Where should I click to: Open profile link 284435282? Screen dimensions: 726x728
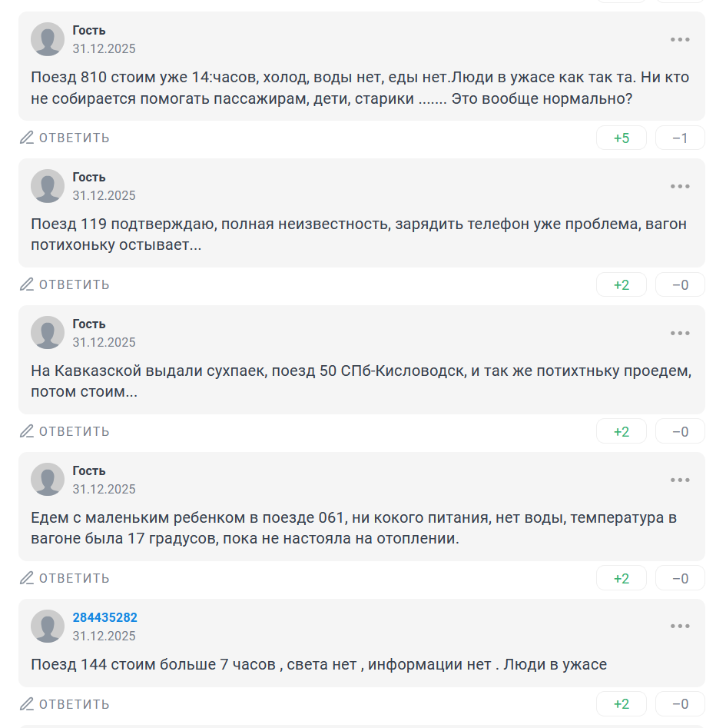(x=105, y=618)
